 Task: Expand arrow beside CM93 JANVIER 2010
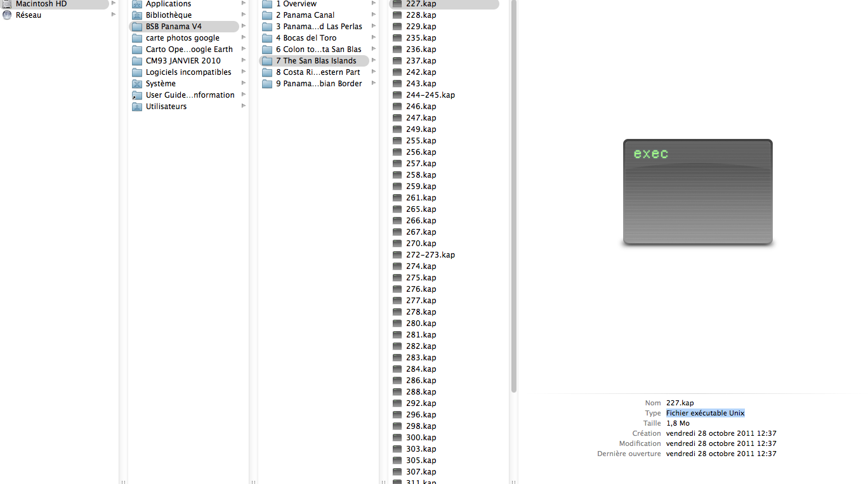click(244, 61)
